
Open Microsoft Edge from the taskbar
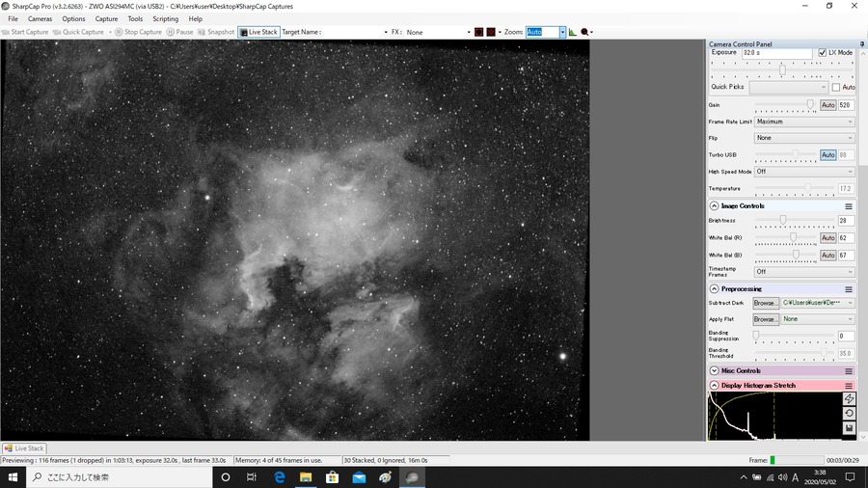coord(280,477)
